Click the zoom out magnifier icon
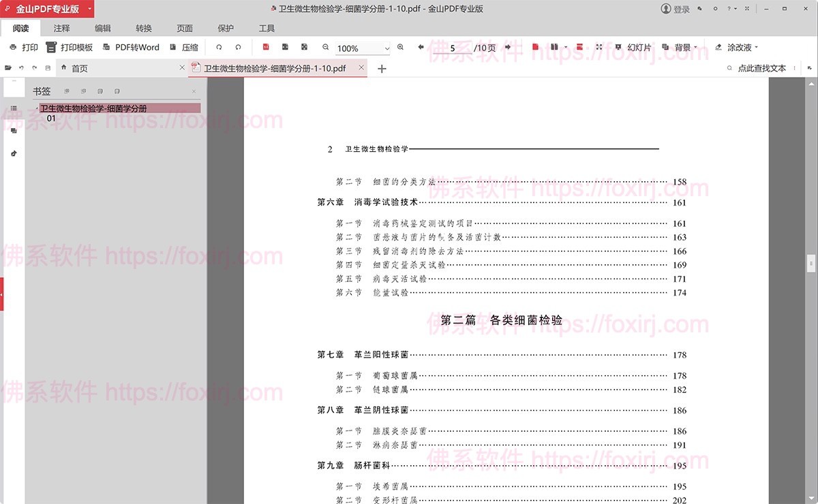The height and width of the screenshot is (504, 818). (325, 47)
